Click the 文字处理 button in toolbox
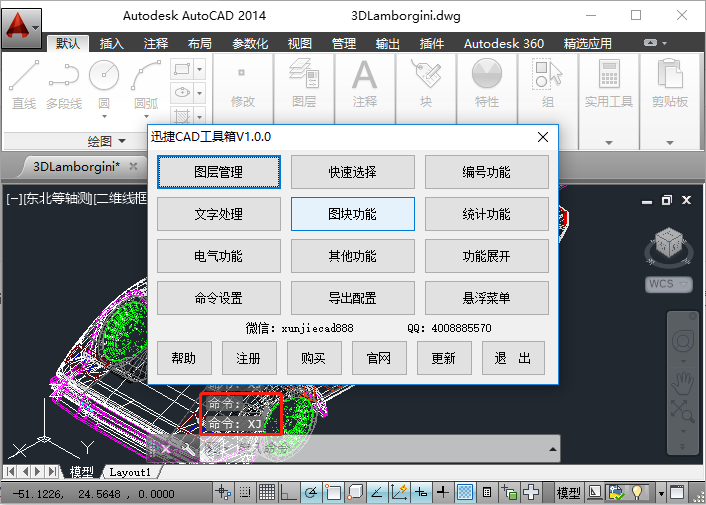706x505 pixels. (x=219, y=214)
